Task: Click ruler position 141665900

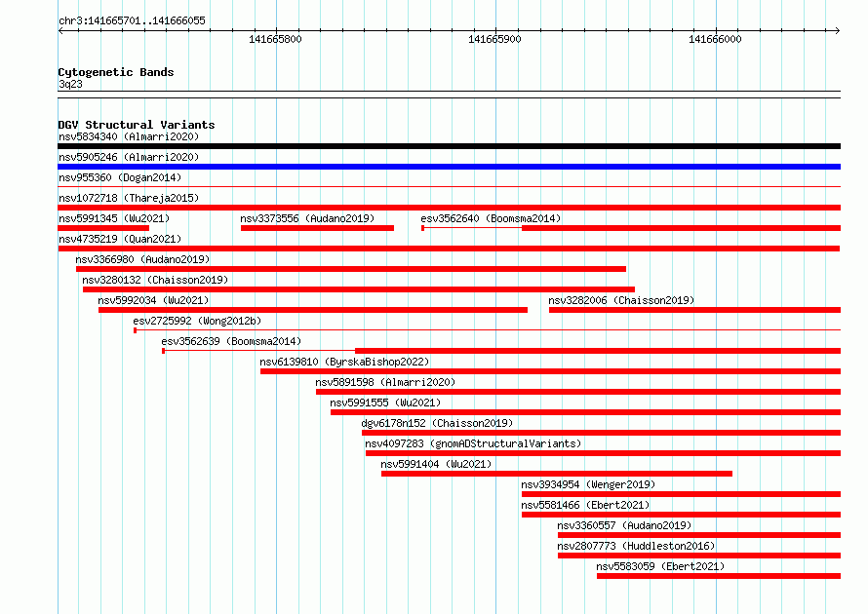Action: point(494,39)
